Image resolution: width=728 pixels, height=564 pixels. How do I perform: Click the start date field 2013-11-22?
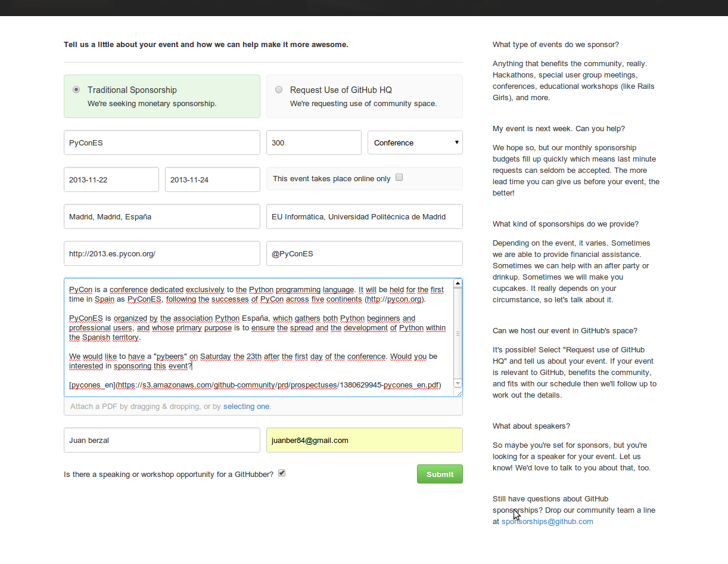(111, 179)
